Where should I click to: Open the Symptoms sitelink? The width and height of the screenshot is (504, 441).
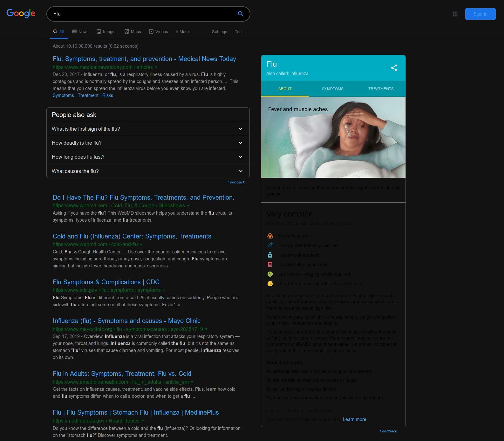pos(63,95)
